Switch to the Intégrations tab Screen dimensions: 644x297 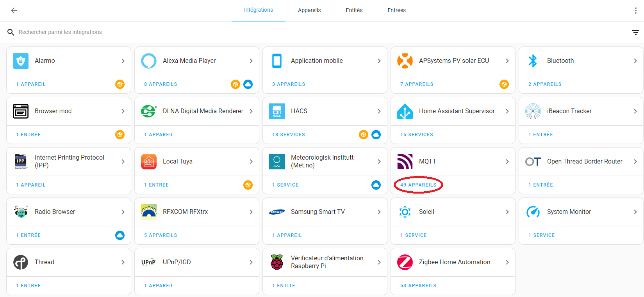click(x=259, y=10)
